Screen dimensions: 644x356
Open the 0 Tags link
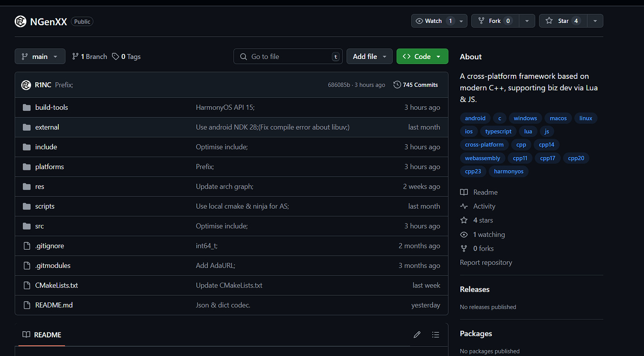[x=126, y=57]
